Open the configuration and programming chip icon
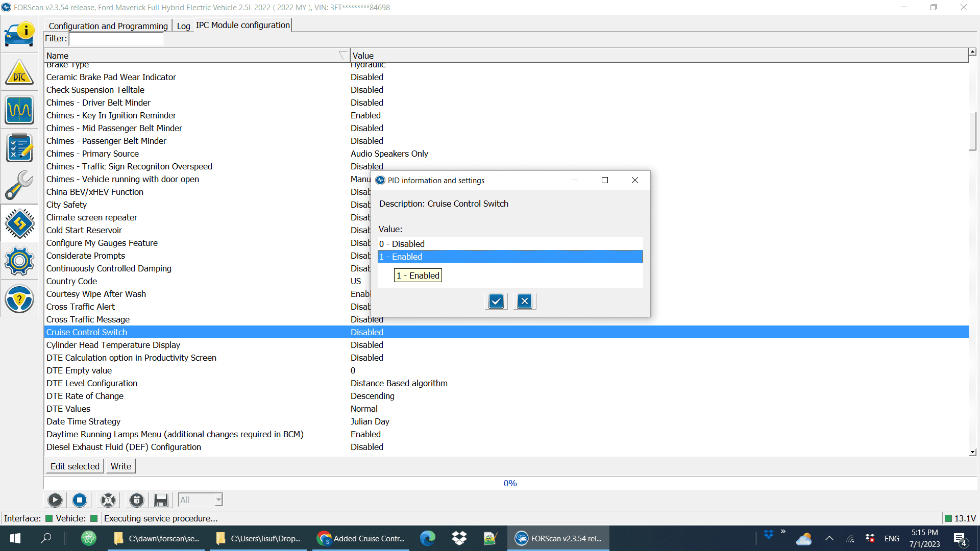 click(x=19, y=223)
